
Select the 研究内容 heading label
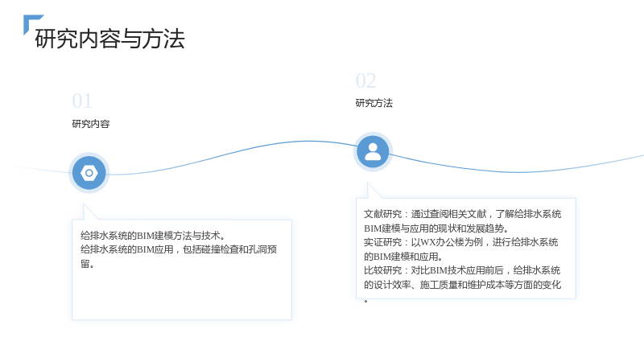point(91,124)
